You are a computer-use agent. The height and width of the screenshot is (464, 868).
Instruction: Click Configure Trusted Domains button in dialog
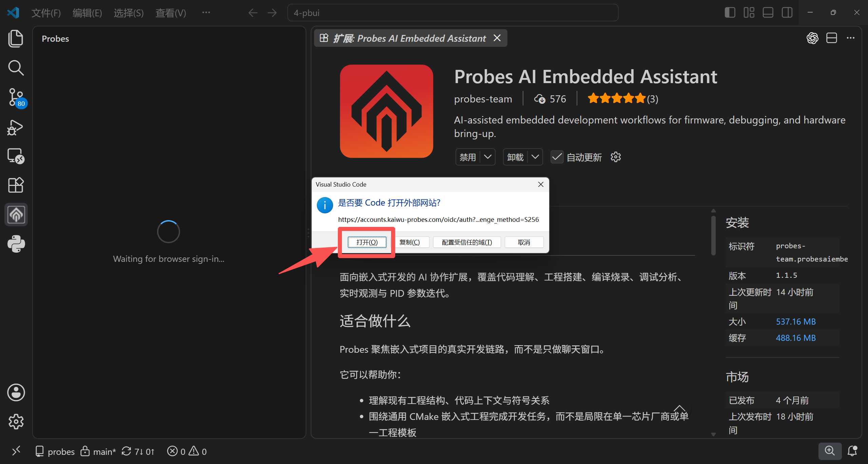point(467,242)
